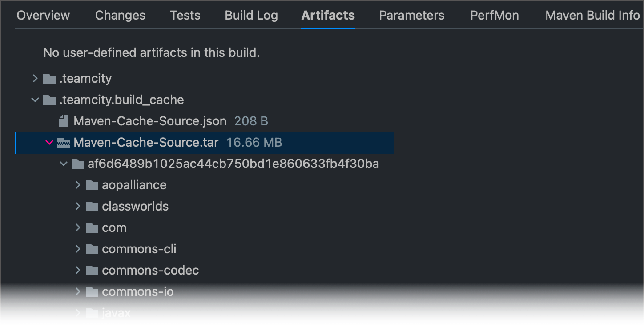Collapse the af6d6489b1025ac44cb750bd1e860633fb4f30ba folder

pos(63,163)
